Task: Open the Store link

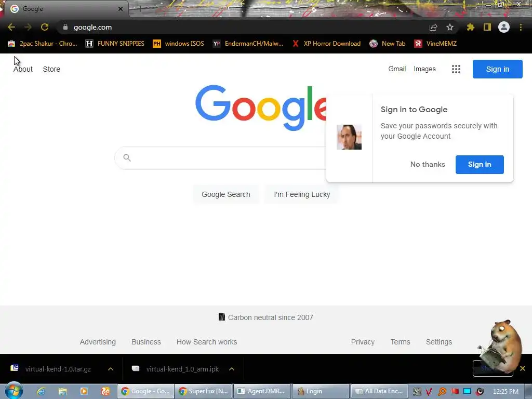Action: (51, 69)
